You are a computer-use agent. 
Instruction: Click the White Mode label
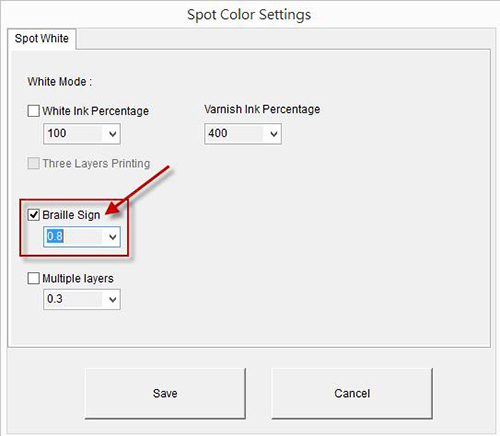click(60, 82)
